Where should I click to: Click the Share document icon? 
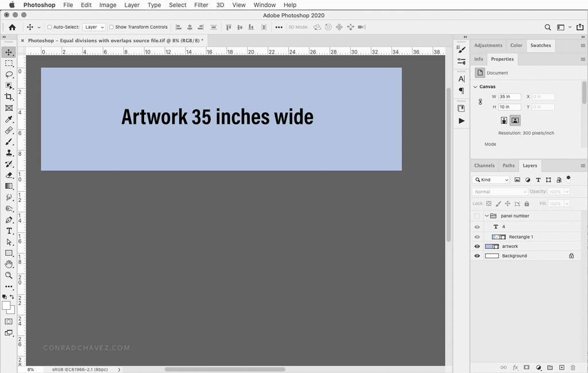580,27
